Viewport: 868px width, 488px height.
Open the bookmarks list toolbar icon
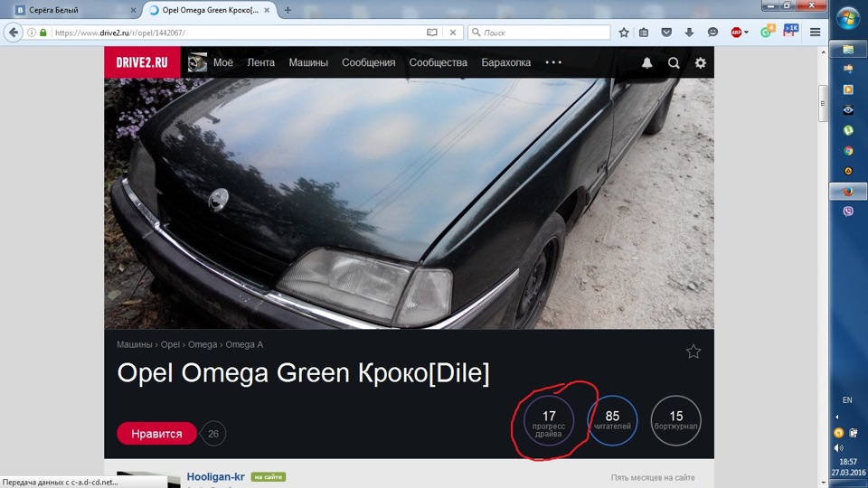click(644, 33)
